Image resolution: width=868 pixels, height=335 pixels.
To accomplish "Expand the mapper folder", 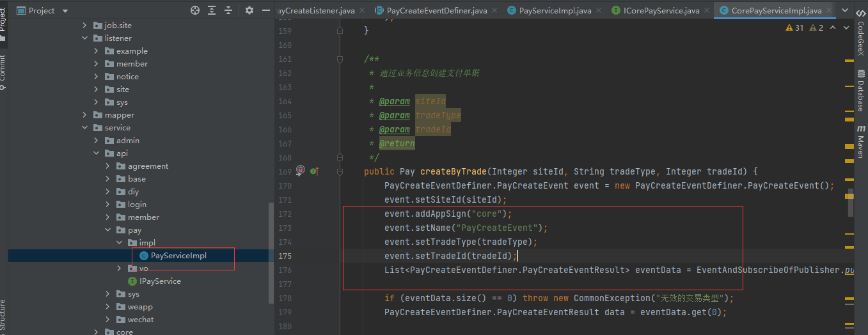I will (85, 115).
